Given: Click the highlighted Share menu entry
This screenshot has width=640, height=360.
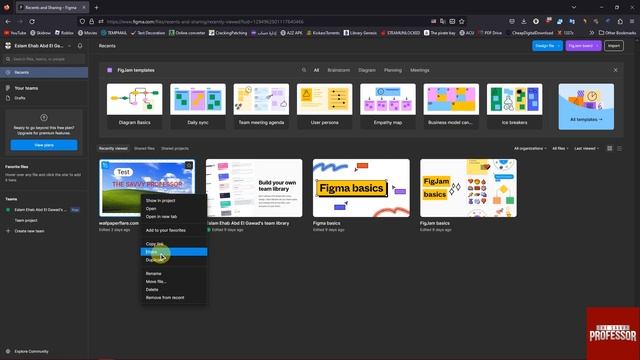Looking at the screenshot, I should click(174, 252).
